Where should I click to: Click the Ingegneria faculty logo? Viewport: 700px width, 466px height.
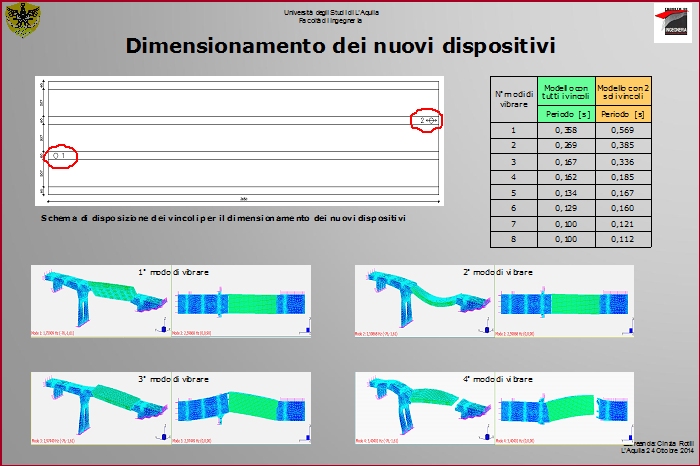coord(670,24)
